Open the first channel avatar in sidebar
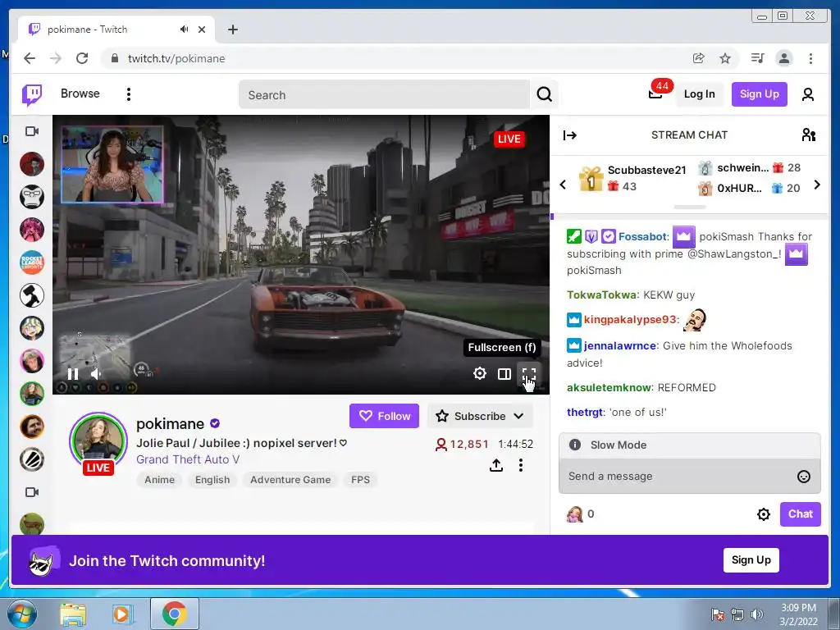This screenshot has width=840, height=630. pyautogui.click(x=32, y=164)
